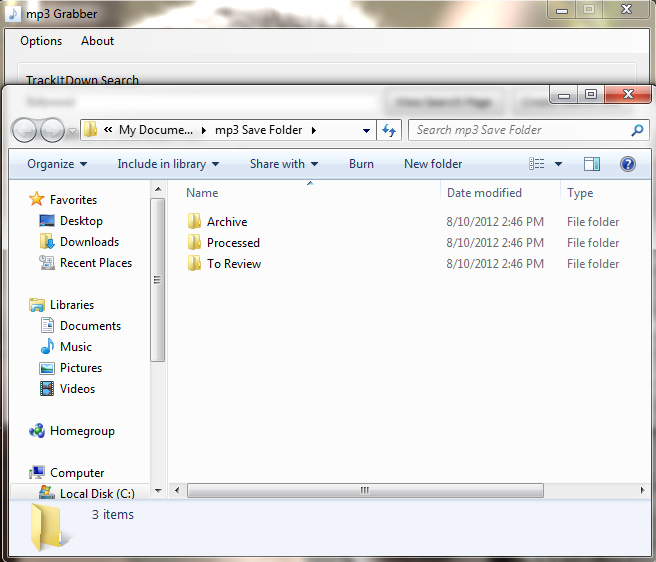The width and height of the screenshot is (656, 562).
Task: Click the Local Disk (C:) drive icon
Action: pyautogui.click(x=47, y=492)
